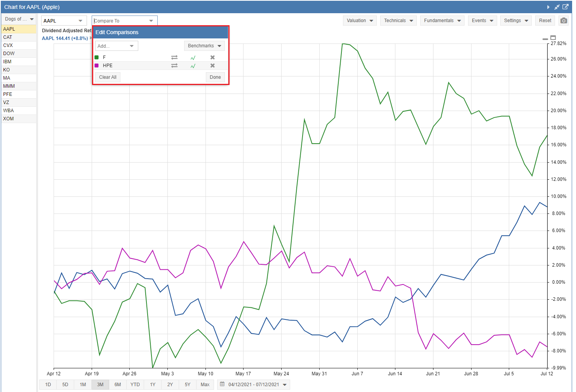
Task: Take a chart snapshot with the camera icon
Action: coord(564,21)
